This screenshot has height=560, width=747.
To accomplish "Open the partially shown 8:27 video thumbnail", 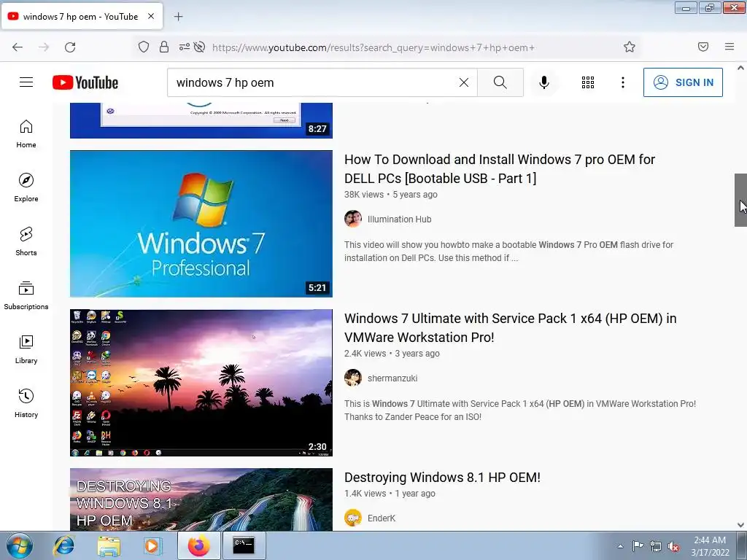I will (201, 120).
